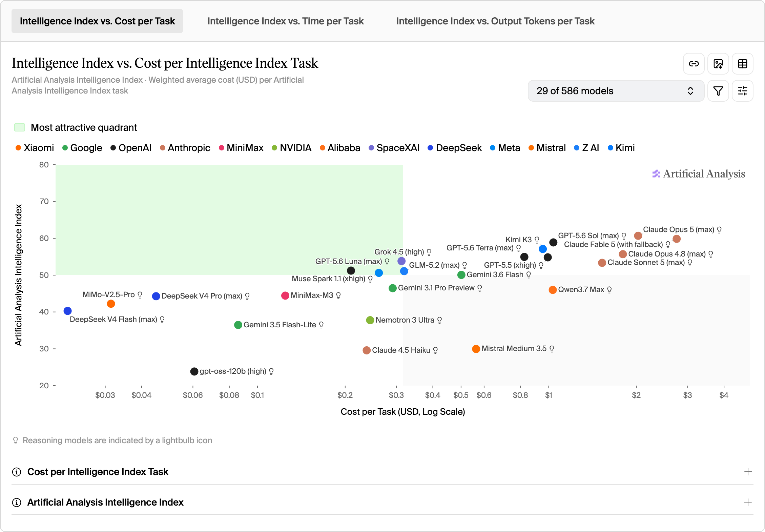Open the filter funnel icon
This screenshot has width=765, height=532.
click(718, 91)
